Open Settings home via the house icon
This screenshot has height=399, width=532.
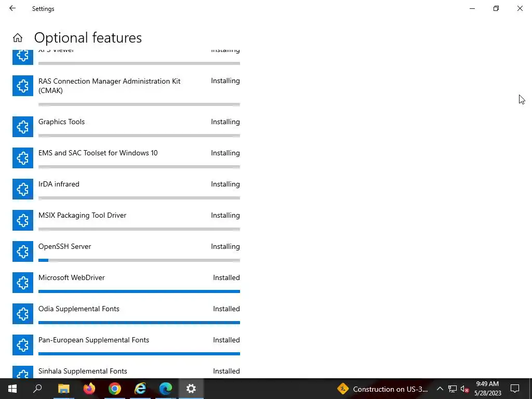pos(18,37)
